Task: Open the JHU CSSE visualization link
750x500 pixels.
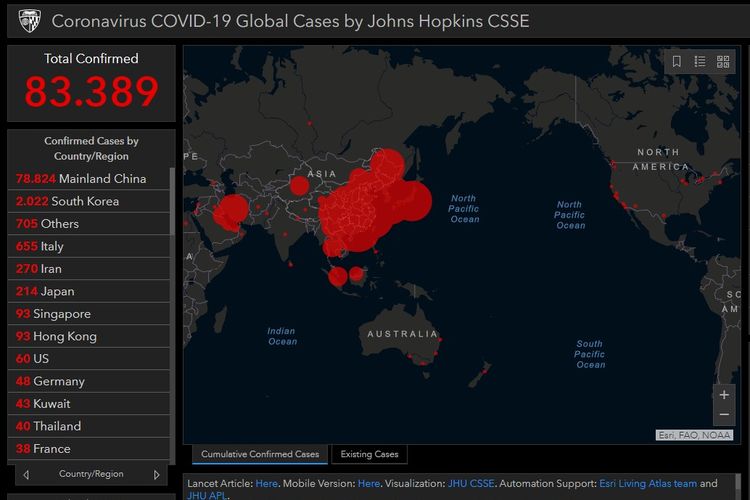Action: click(471, 483)
